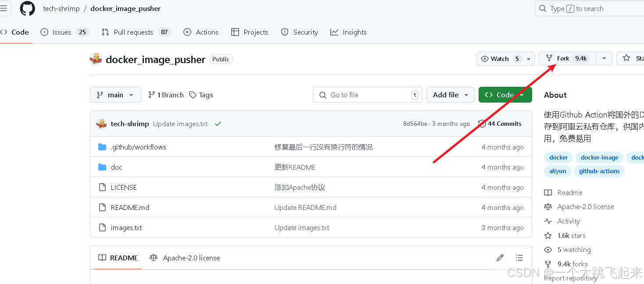Select the Apache-2.0 license tab
The height and width of the screenshot is (284, 644).
tap(185, 258)
